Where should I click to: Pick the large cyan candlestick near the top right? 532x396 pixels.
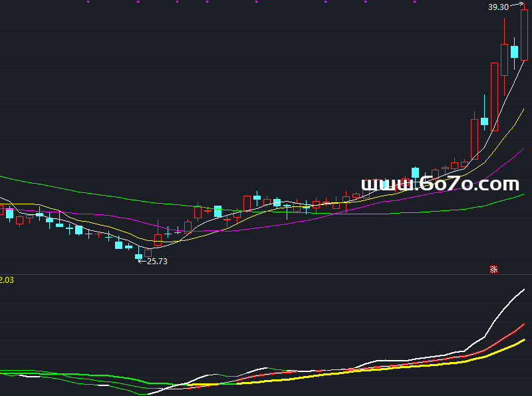[514, 52]
